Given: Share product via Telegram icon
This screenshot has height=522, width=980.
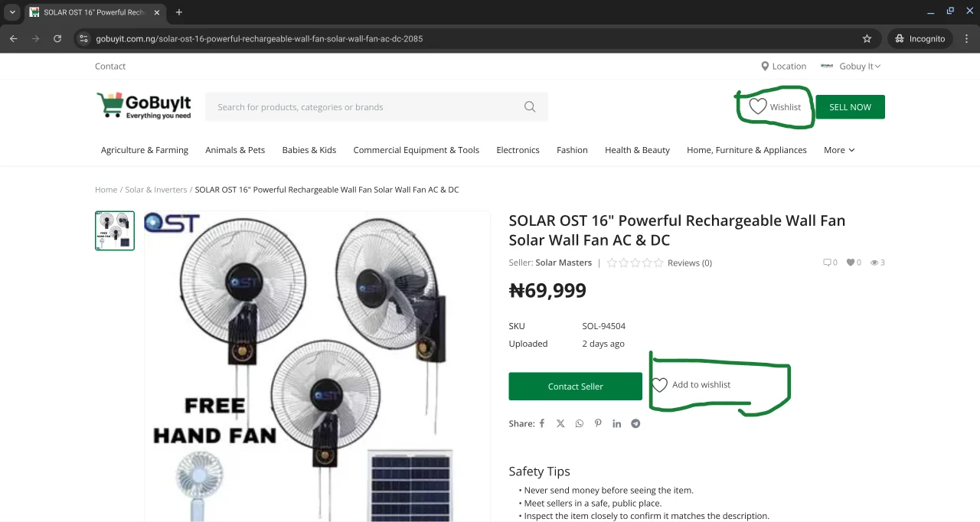Looking at the screenshot, I should [635, 423].
